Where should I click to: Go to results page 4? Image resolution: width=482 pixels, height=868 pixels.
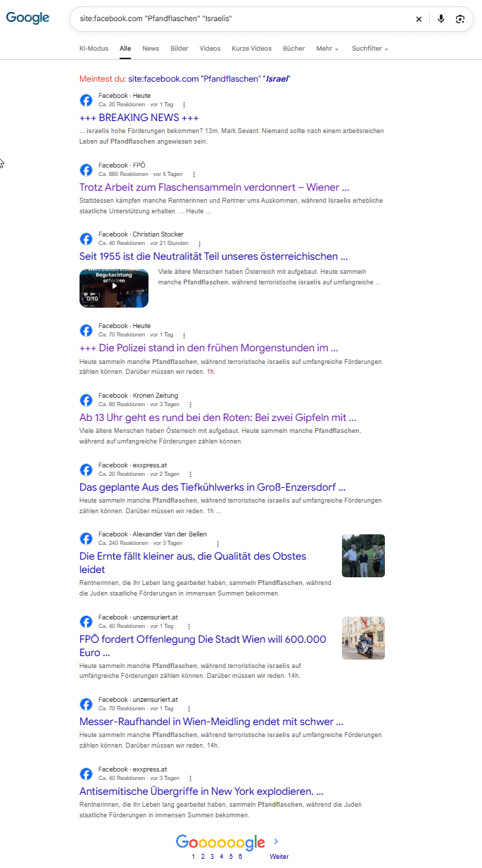221,857
